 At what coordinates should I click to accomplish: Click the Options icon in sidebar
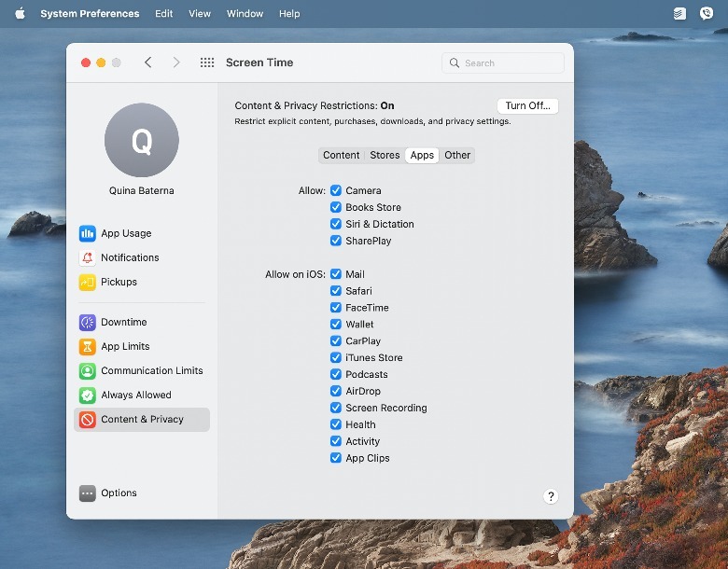coord(88,493)
